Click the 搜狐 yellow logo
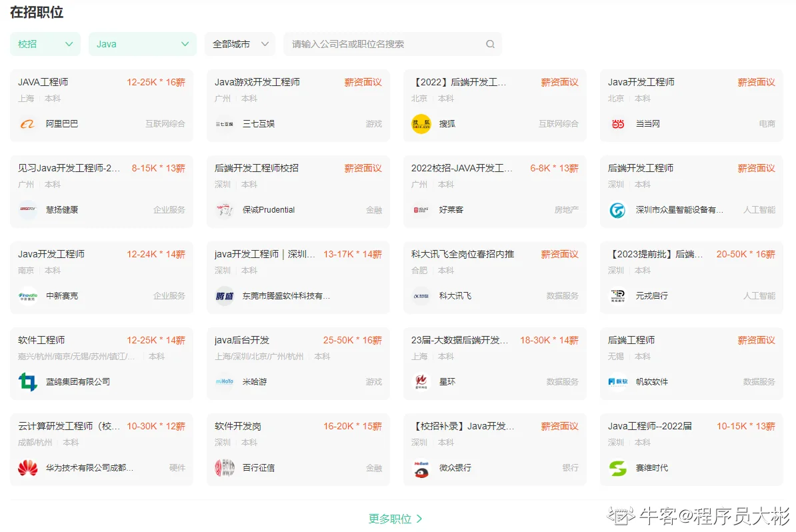Screen dimensions: 796x532 point(421,124)
